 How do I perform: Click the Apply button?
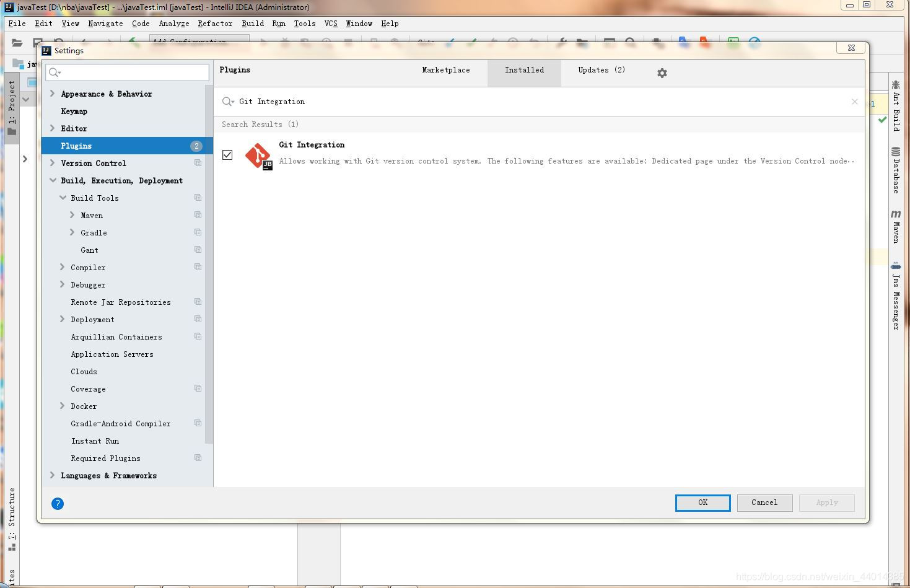pos(827,502)
